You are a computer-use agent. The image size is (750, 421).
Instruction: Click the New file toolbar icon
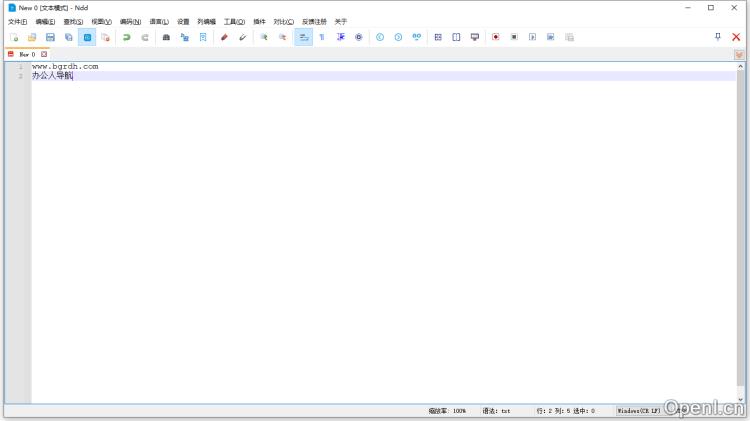[x=14, y=37]
